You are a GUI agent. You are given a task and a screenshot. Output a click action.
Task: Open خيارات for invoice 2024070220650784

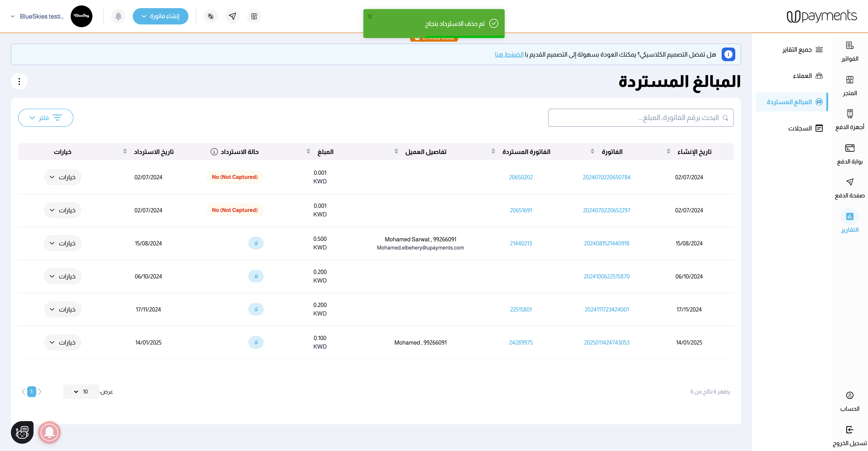(63, 177)
